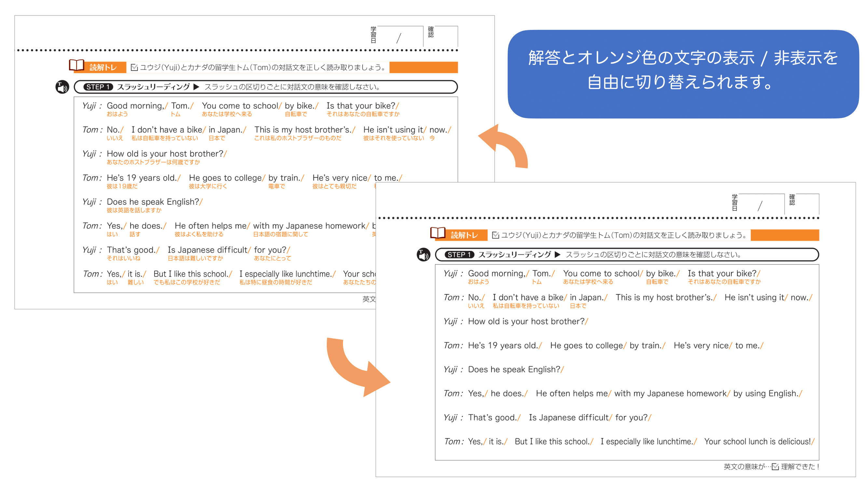Select the 読解トレ label on the left sheet
868x488 pixels.
[x=103, y=67]
